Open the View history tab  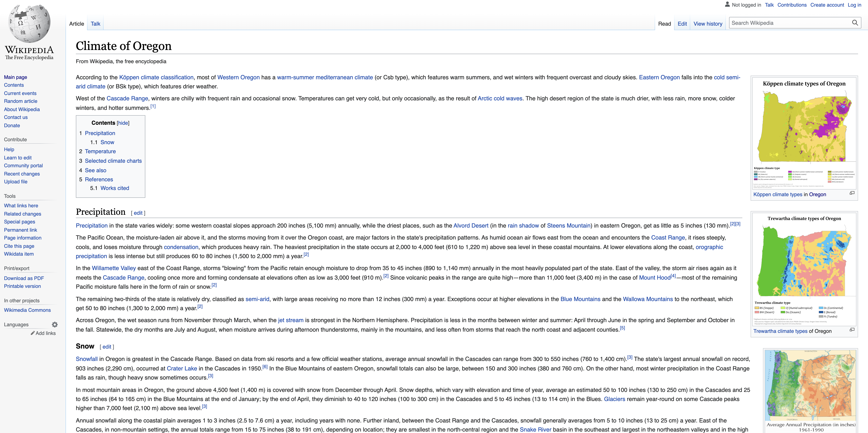coord(708,24)
